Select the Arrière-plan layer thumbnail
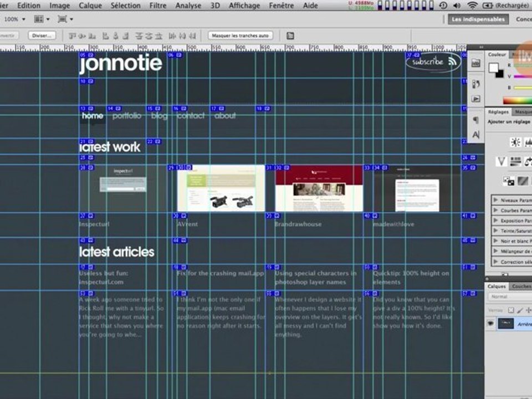The height and width of the screenshot is (399, 532). pos(505,324)
